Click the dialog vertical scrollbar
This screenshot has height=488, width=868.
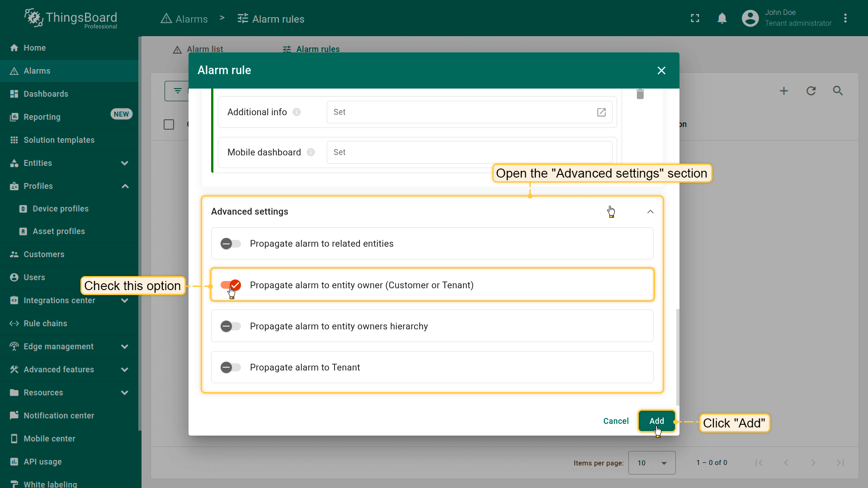677,357
